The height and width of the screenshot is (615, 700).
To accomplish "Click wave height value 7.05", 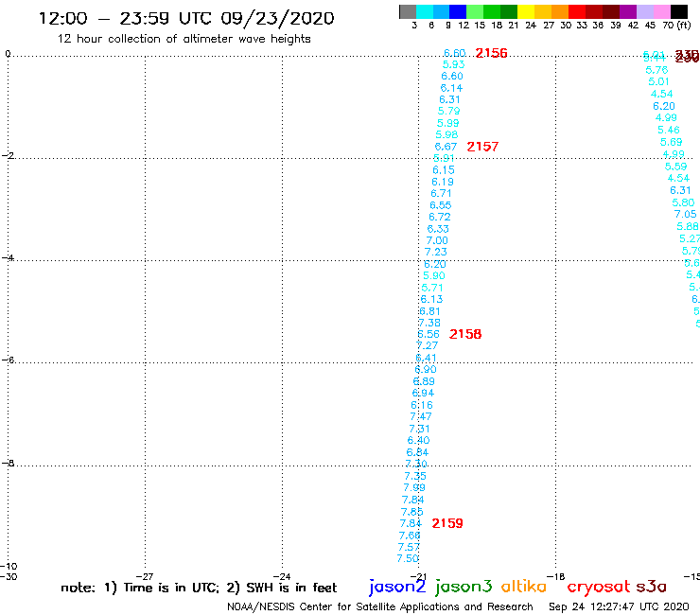I will (685, 214).
